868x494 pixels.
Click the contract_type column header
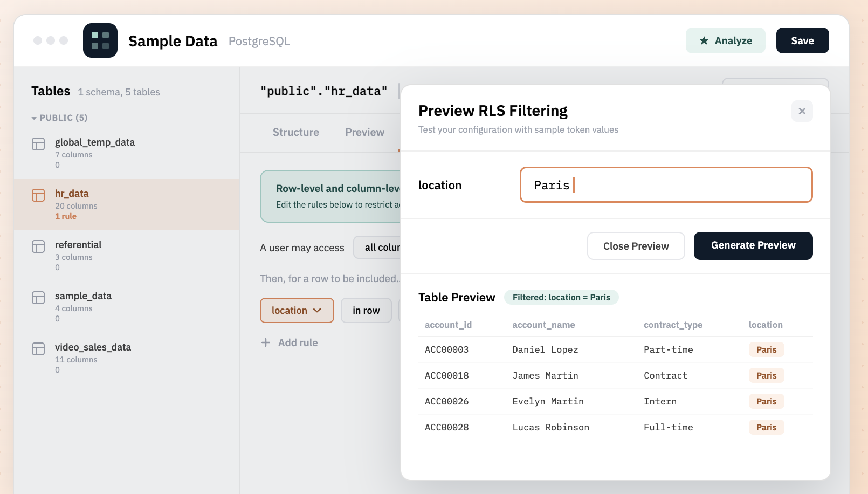click(x=673, y=325)
